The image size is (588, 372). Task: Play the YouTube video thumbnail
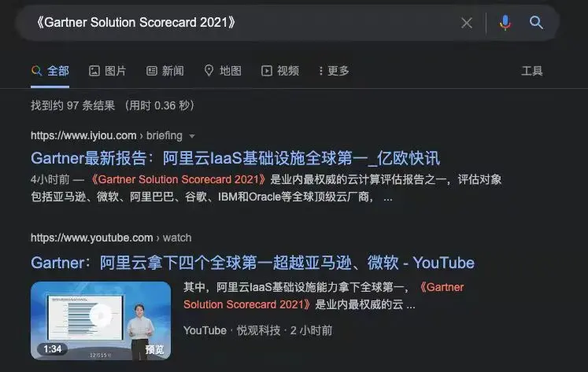pyautogui.click(x=101, y=321)
